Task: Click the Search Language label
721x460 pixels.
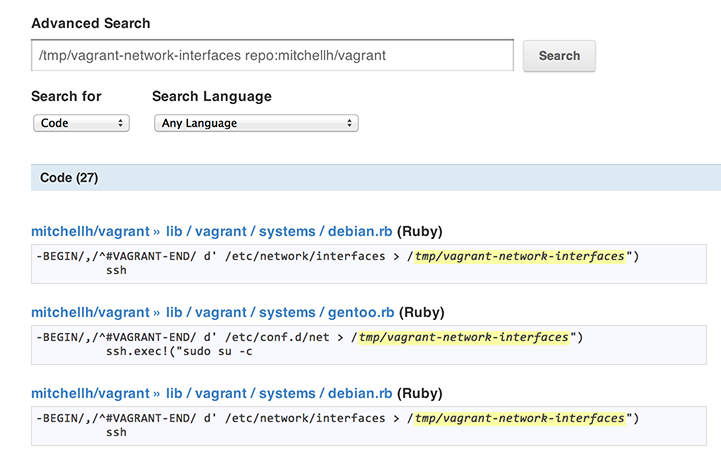Action: (212, 96)
